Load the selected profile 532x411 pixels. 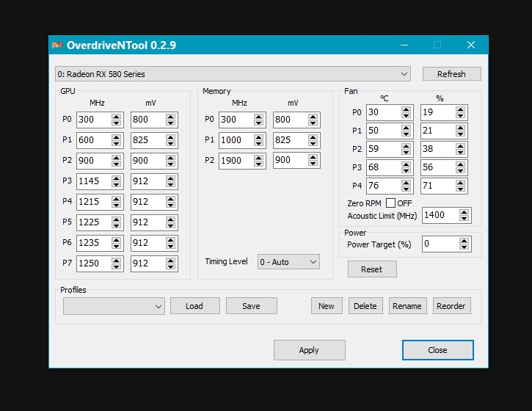tap(194, 306)
